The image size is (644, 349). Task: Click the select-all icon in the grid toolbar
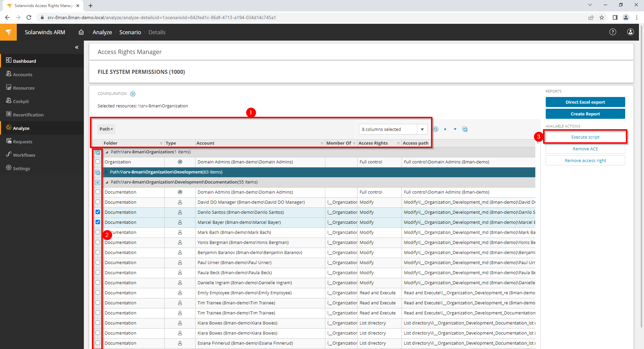pyautogui.click(x=465, y=129)
